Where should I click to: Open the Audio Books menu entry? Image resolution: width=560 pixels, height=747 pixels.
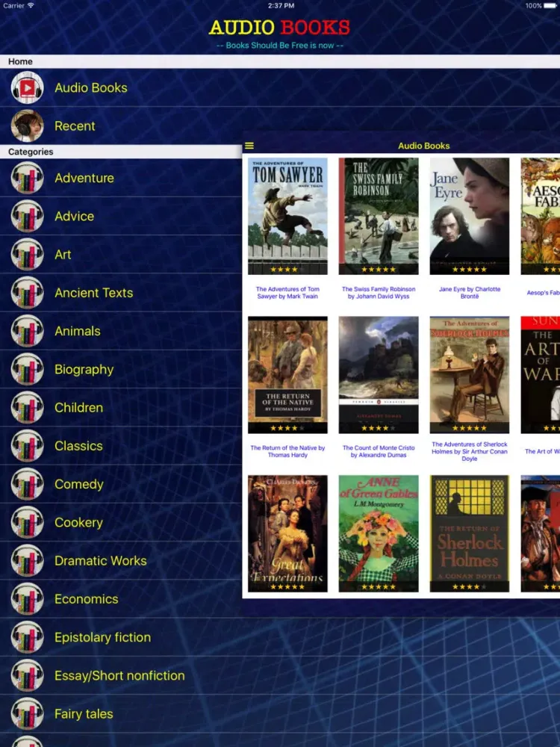pyautogui.click(x=91, y=87)
